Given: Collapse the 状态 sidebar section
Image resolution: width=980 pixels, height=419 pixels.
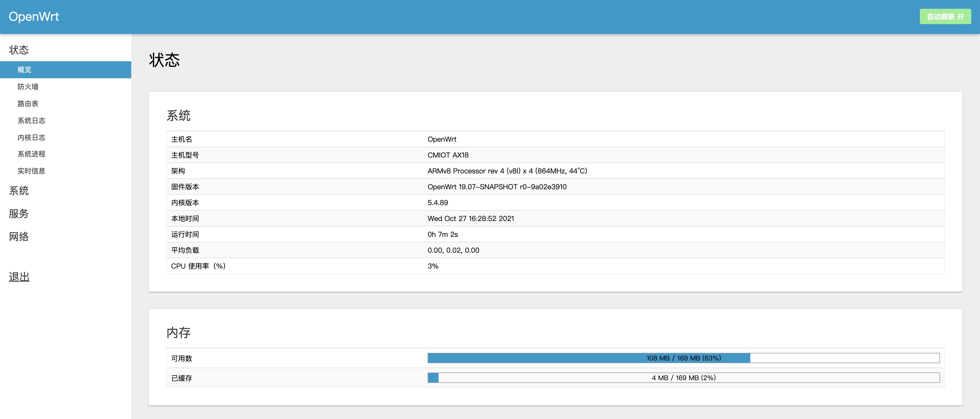Looking at the screenshot, I should point(19,50).
